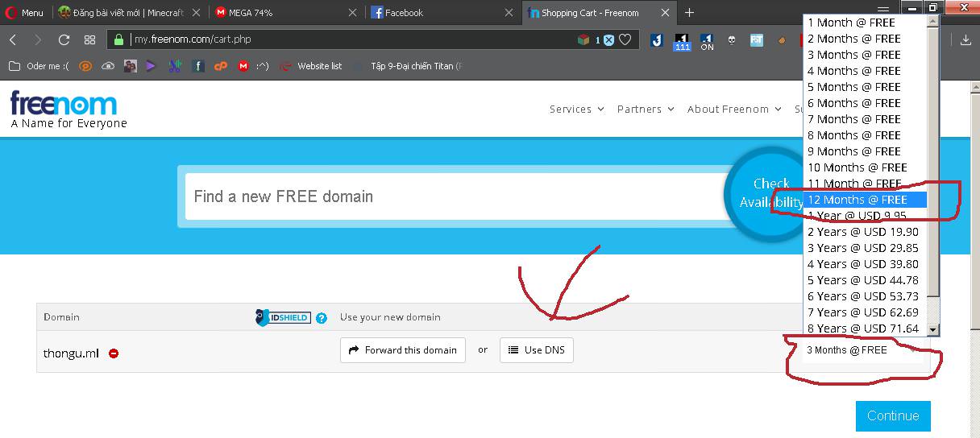Screen dimensions: 980x438
Task: Click the colored cube extension icon in address bar
Action: [x=583, y=39]
